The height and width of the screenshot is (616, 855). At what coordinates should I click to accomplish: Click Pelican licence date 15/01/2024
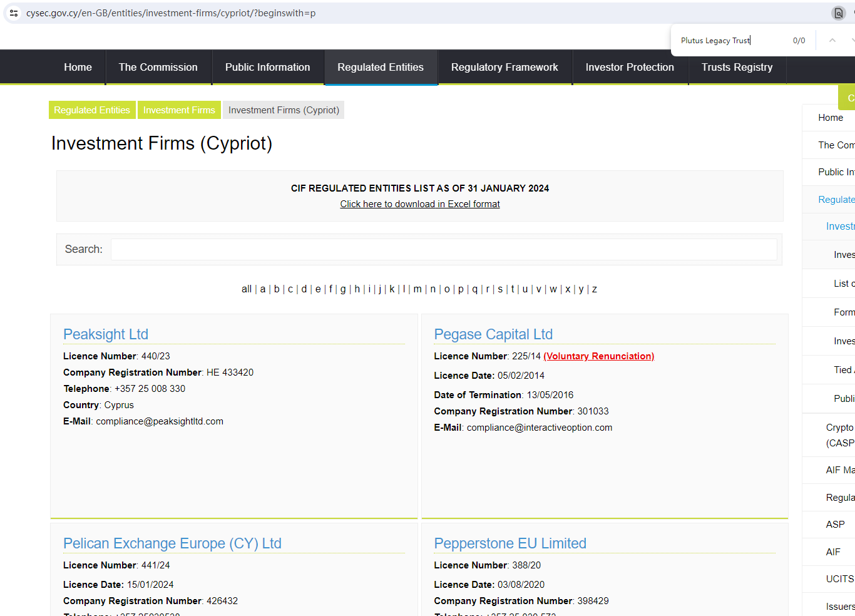click(150, 585)
